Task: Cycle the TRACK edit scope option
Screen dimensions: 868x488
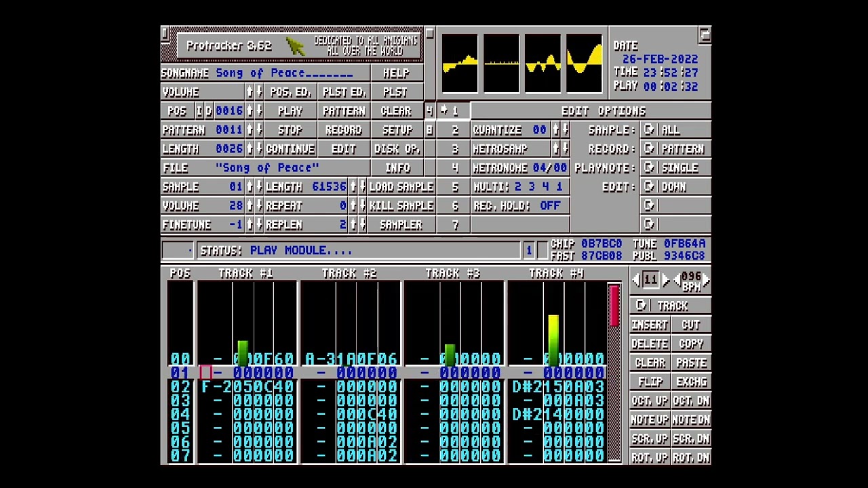Action: click(x=670, y=306)
